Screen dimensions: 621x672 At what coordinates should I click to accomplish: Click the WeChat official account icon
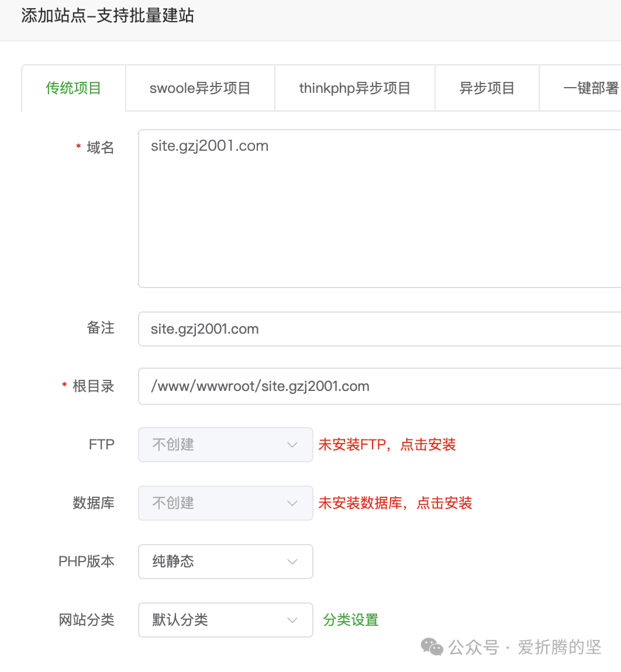(x=432, y=647)
